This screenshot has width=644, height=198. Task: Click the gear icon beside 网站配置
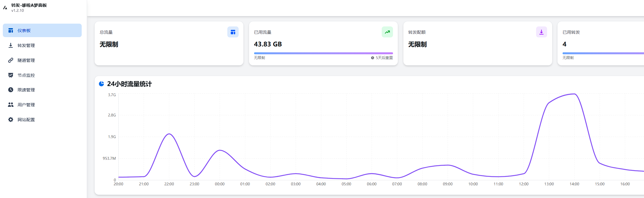pos(11,120)
